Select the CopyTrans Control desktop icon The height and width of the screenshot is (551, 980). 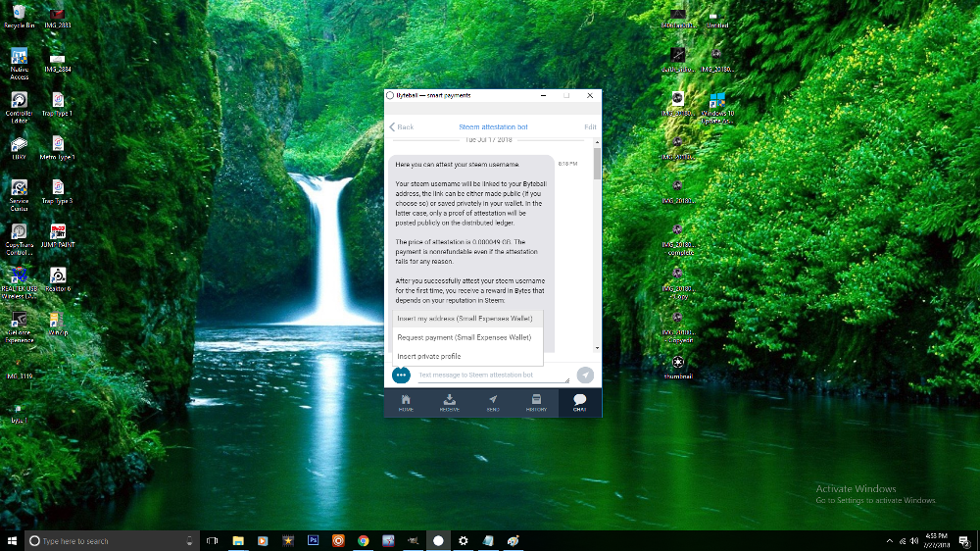[x=19, y=239]
